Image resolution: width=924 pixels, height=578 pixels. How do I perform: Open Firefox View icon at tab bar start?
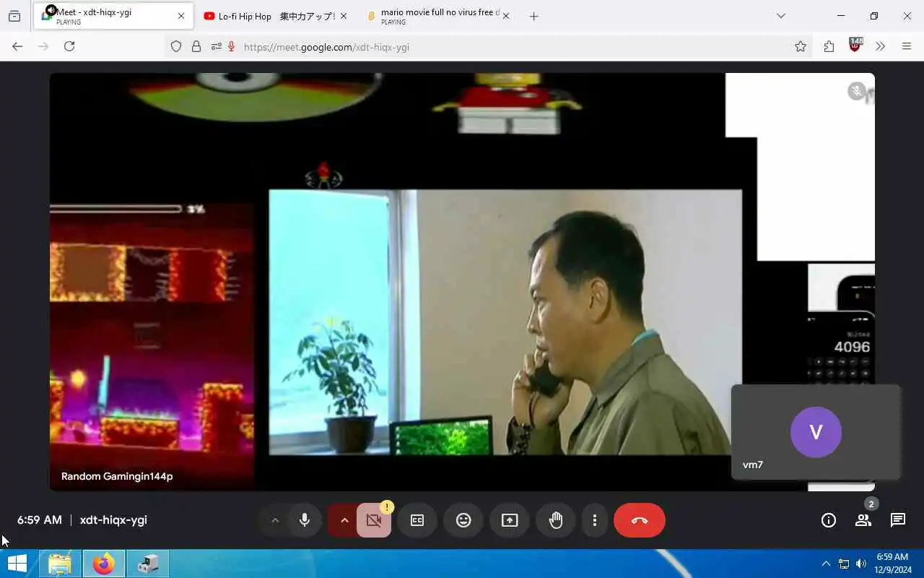(x=14, y=16)
